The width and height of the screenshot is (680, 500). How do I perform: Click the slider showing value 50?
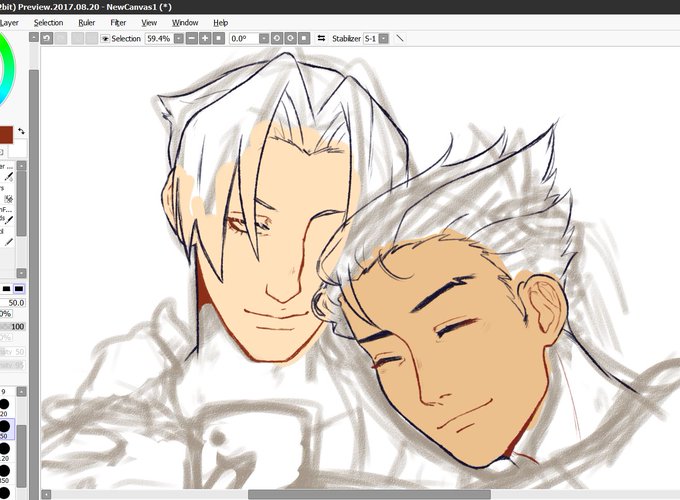pos(12,352)
